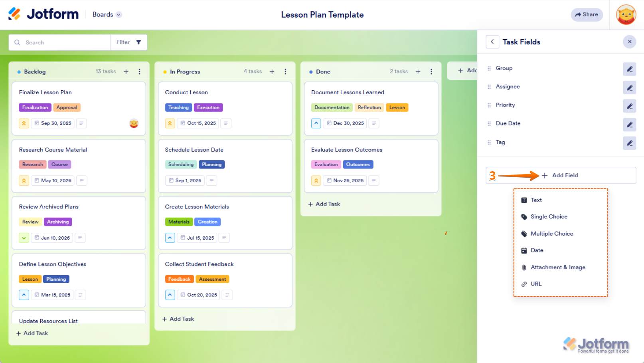Open the Filter dropdown
The height and width of the screenshot is (363, 644).
click(x=128, y=42)
